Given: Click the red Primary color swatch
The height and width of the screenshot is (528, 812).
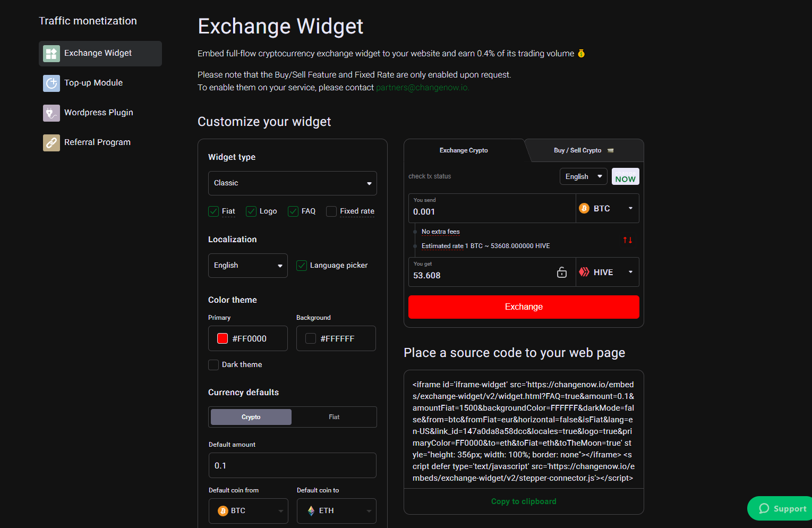Looking at the screenshot, I should point(223,338).
